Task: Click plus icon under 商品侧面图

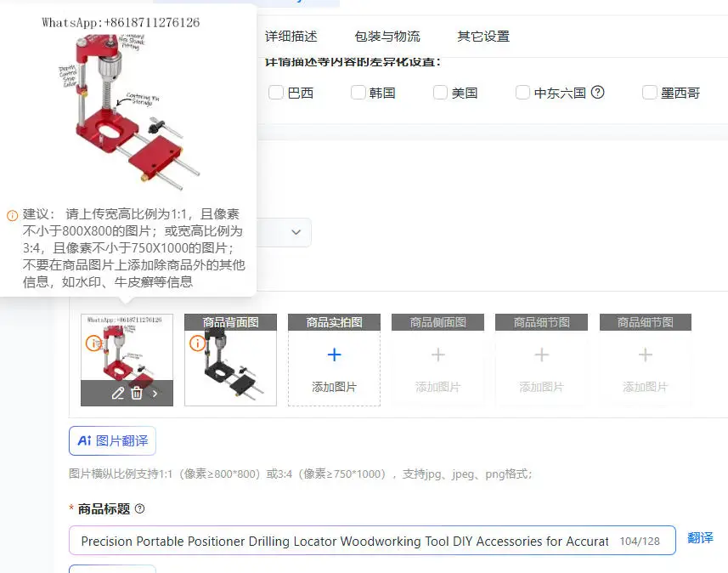Action: [x=437, y=355]
